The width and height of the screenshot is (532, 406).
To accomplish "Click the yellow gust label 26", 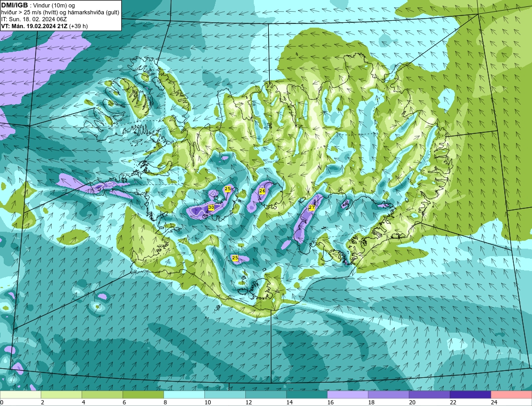I will point(262,191).
